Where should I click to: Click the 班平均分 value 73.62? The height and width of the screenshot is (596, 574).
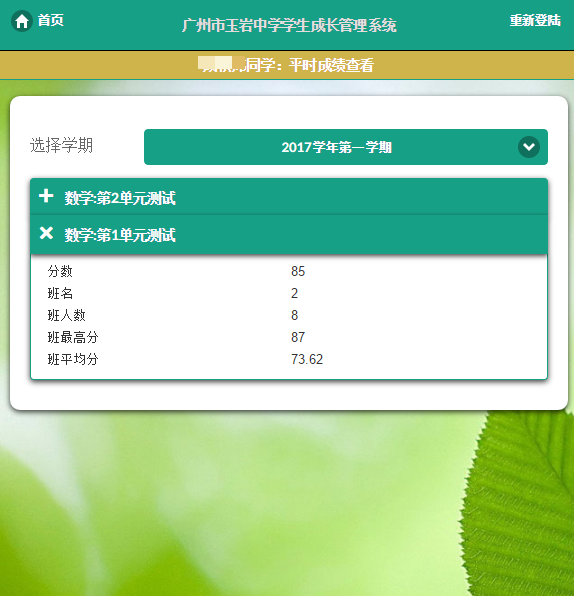(x=307, y=359)
